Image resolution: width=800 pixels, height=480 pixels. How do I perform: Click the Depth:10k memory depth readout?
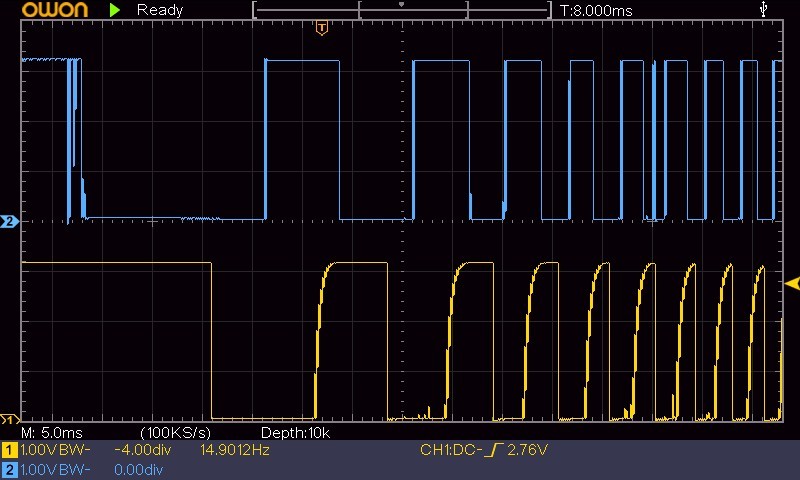click(295, 433)
